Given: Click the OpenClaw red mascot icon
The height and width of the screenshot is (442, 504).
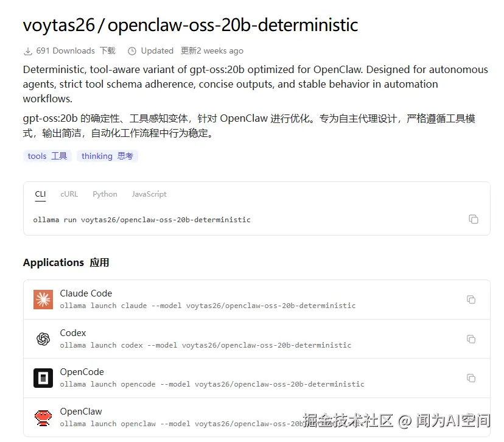Looking at the screenshot, I should tap(43, 418).
